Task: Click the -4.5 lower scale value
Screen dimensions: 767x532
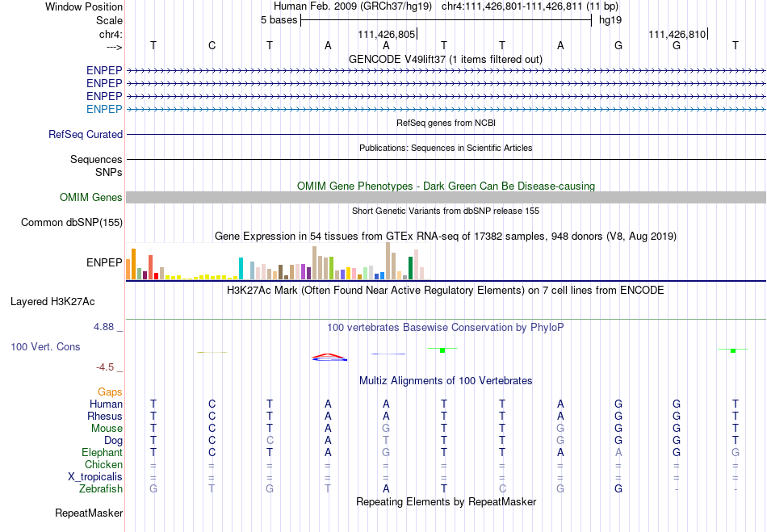Action: [105, 367]
